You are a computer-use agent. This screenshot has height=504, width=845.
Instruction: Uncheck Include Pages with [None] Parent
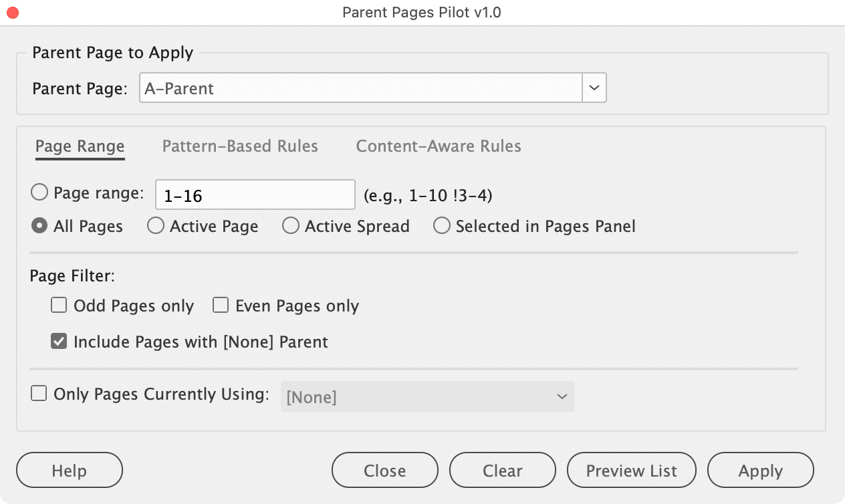coord(59,342)
